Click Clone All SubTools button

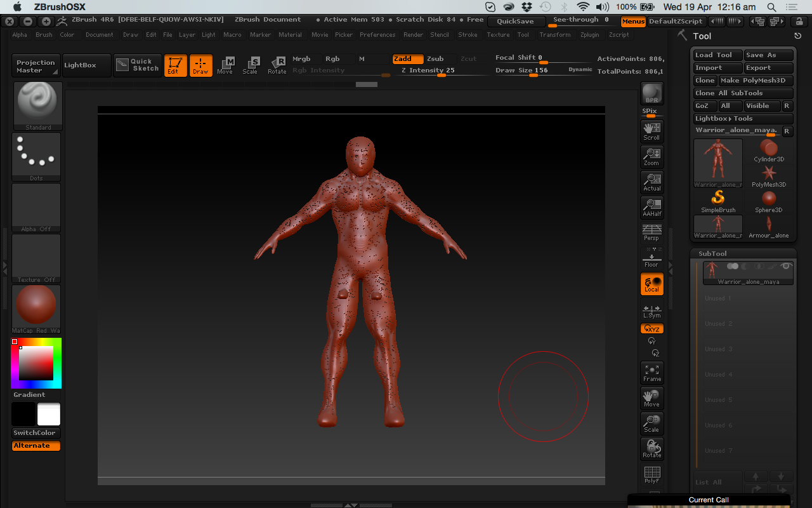pos(743,93)
